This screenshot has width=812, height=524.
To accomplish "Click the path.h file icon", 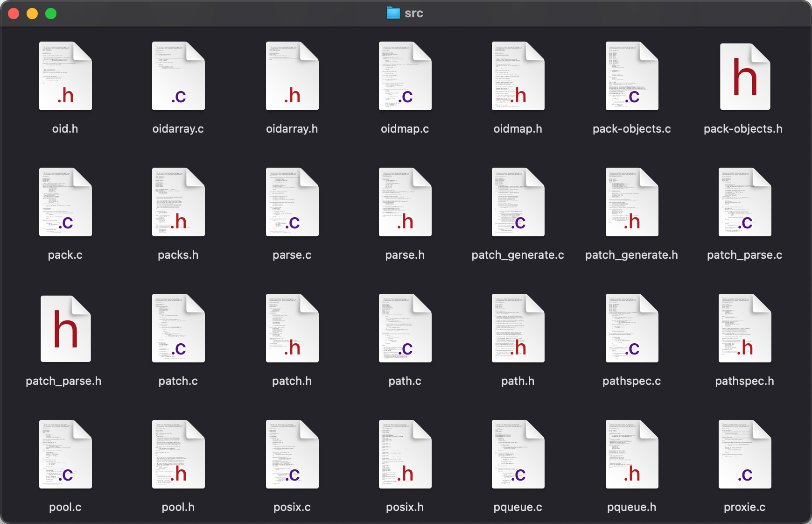I will [x=518, y=328].
